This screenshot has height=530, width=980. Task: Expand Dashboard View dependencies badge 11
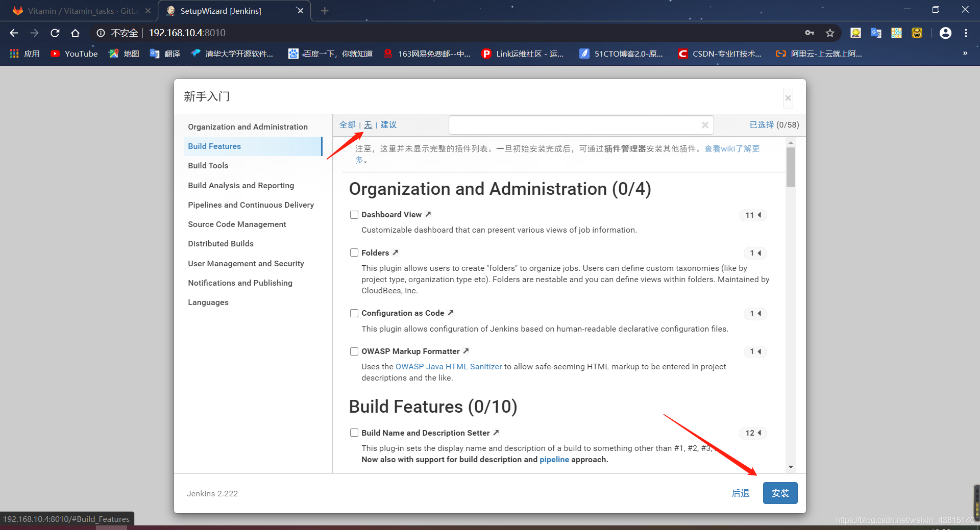pos(753,215)
